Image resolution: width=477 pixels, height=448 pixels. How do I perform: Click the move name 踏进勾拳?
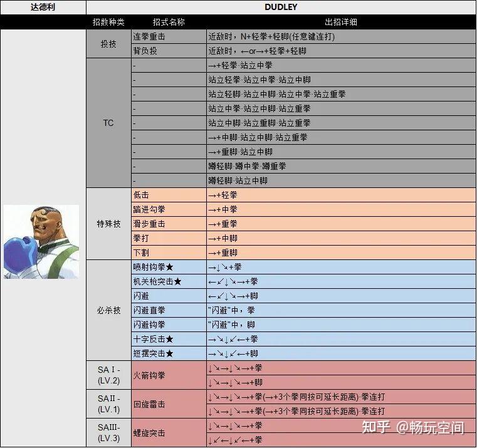point(149,209)
